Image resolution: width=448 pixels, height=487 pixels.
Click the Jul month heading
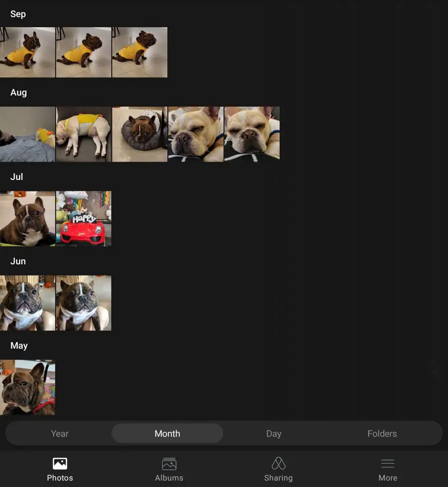17,177
